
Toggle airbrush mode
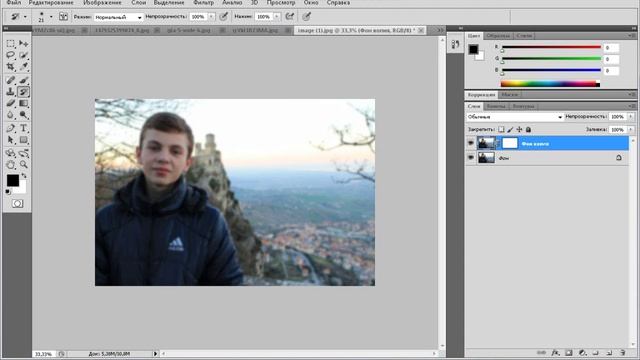pos(290,17)
